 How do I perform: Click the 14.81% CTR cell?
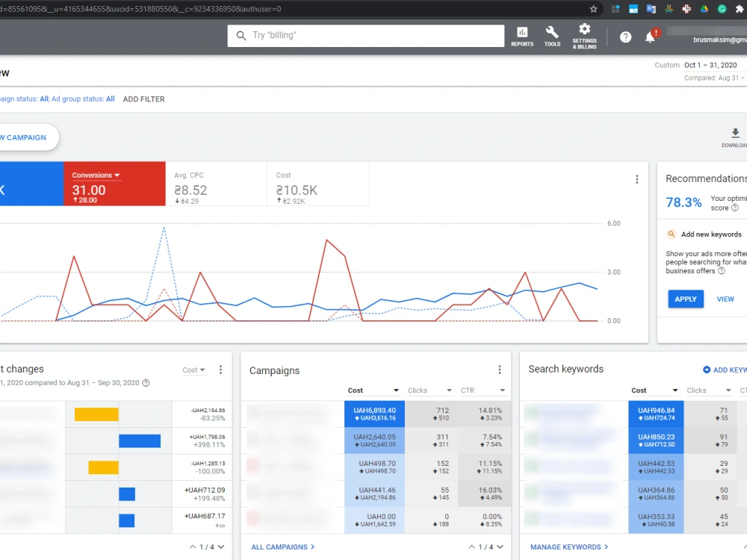click(x=484, y=414)
